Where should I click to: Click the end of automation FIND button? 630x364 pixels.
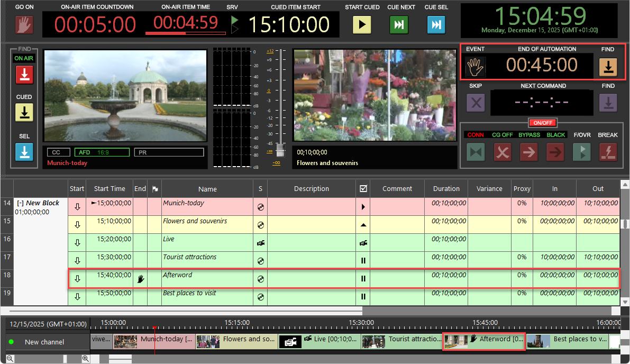click(608, 67)
